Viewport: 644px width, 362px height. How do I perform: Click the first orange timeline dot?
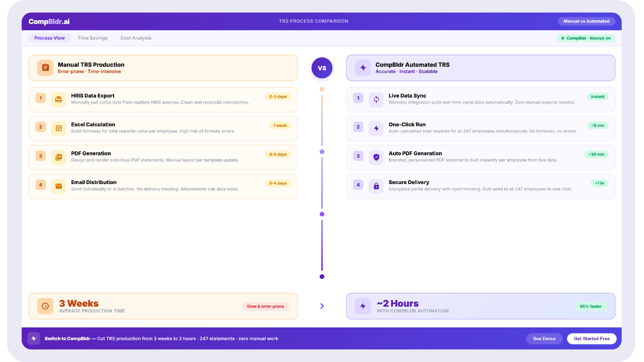[x=322, y=89]
